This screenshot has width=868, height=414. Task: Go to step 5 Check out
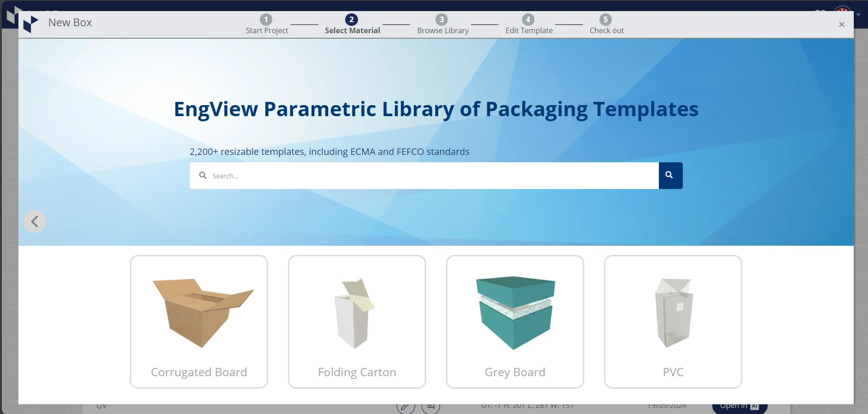(x=606, y=24)
